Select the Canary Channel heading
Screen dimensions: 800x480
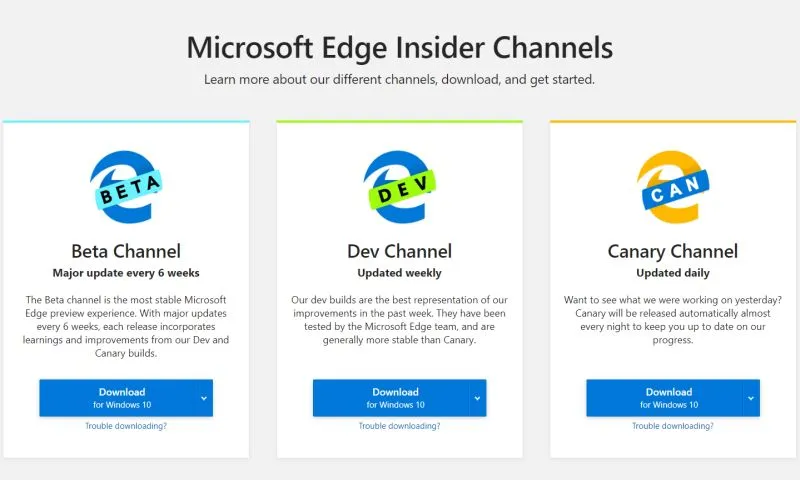pos(672,251)
